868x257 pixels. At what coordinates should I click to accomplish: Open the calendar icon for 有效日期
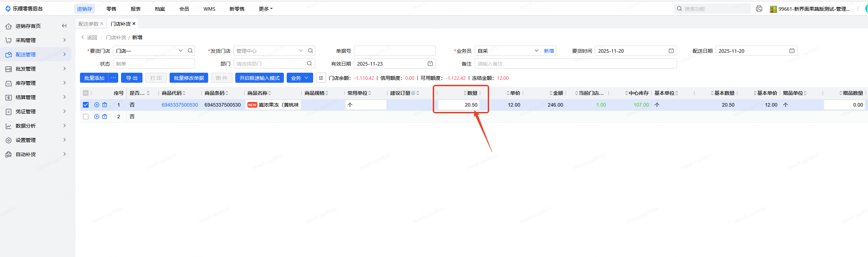430,63
